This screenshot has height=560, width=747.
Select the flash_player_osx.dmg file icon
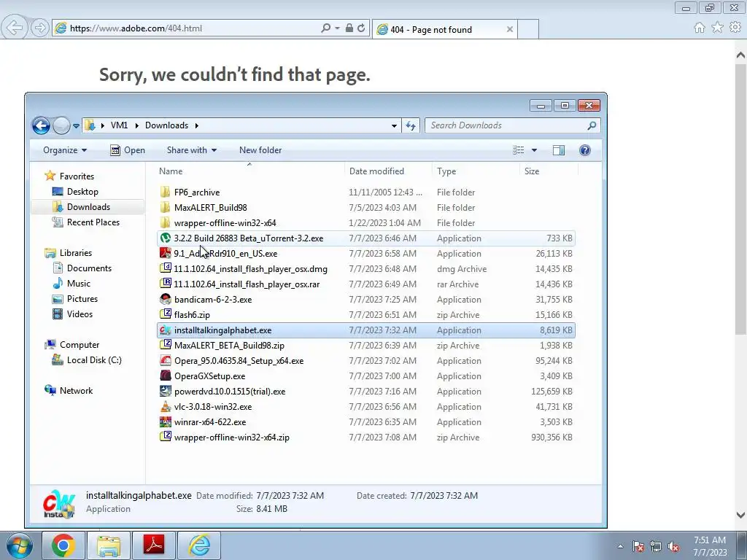click(166, 268)
